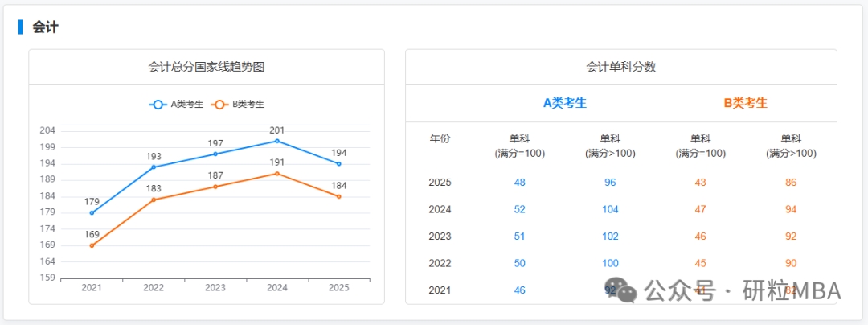The image size is (868, 325).
Task: Select the 2025 blue data point labeled 194
Action: [x=339, y=164]
